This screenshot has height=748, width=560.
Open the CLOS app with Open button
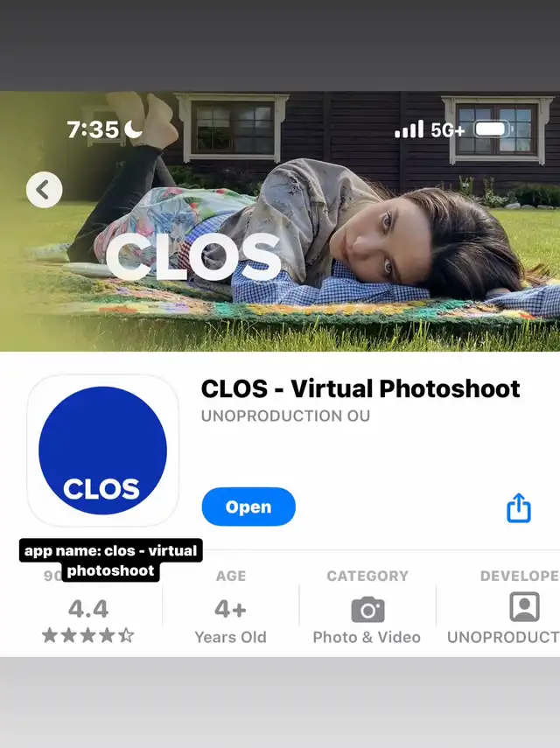coord(248,507)
